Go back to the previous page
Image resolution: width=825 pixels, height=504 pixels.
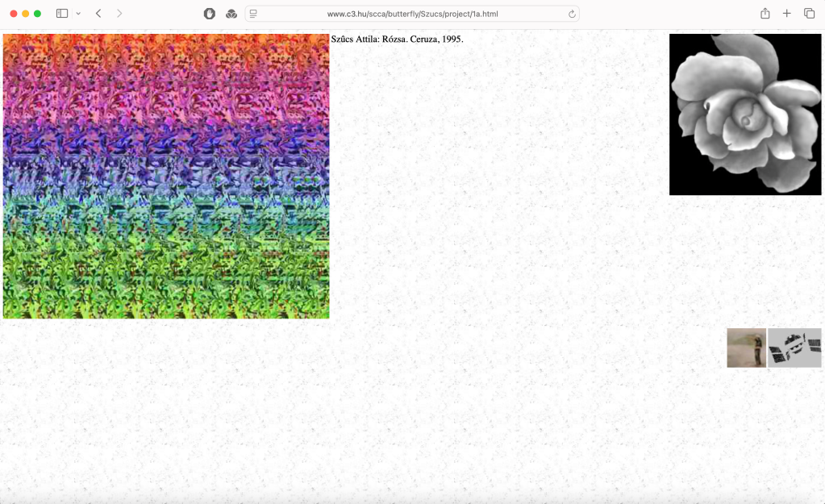click(98, 14)
